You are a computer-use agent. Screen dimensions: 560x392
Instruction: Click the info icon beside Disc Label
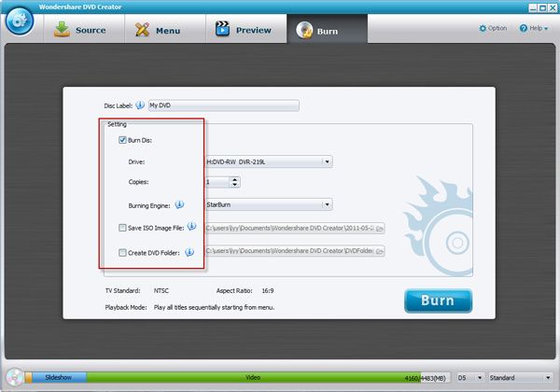[x=140, y=105]
